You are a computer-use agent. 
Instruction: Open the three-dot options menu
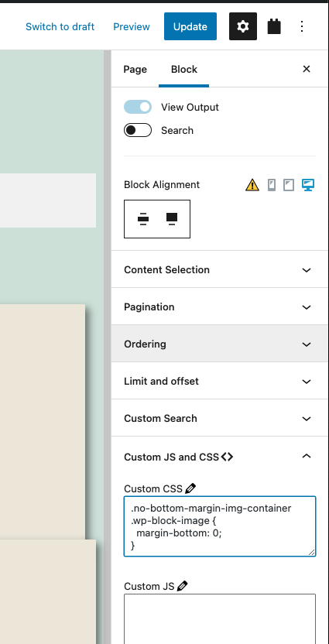click(x=302, y=26)
